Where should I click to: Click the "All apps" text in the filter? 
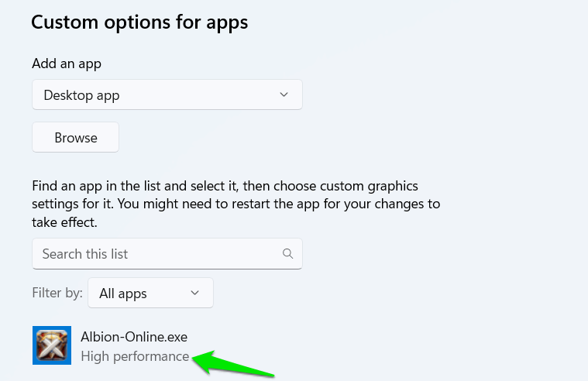[x=123, y=293]
